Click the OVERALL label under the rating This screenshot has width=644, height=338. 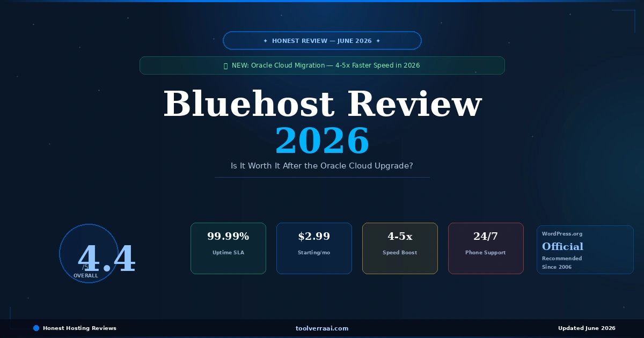86,275
